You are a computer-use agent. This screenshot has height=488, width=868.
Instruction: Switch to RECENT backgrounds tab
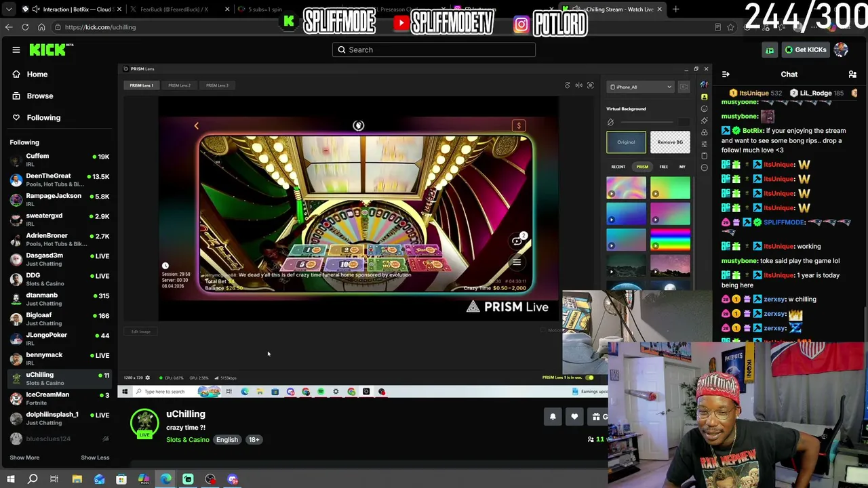click(x=618, y=167)
